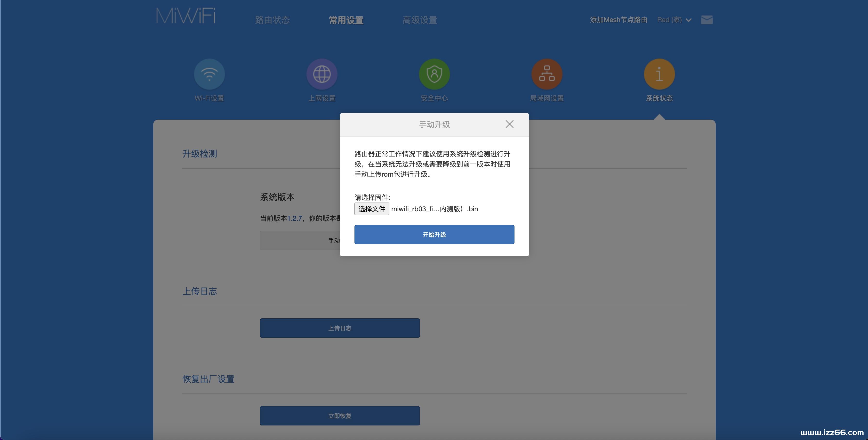Switch to the 路由状态 tab
This screenshot has width=868, height=440.
point(273,20)
